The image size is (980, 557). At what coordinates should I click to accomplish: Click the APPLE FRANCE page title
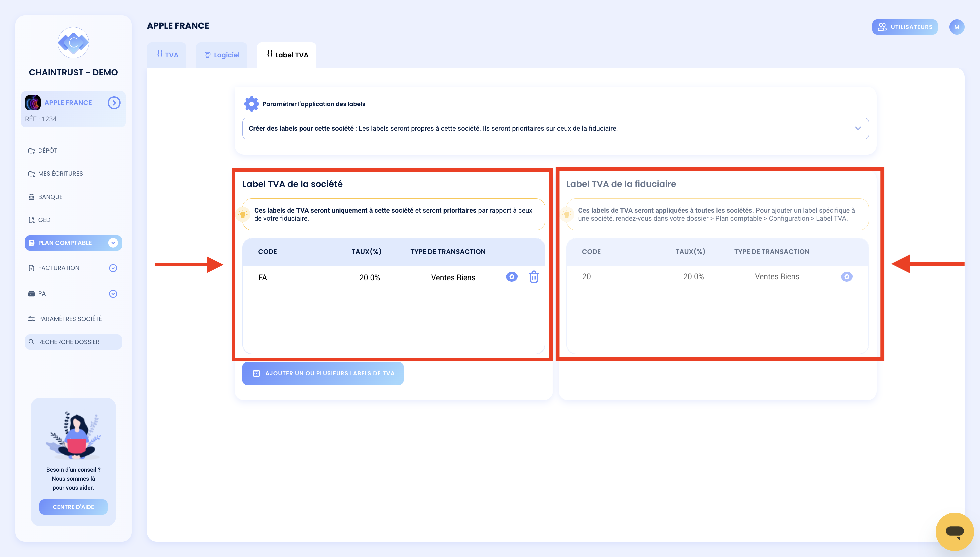178,26
